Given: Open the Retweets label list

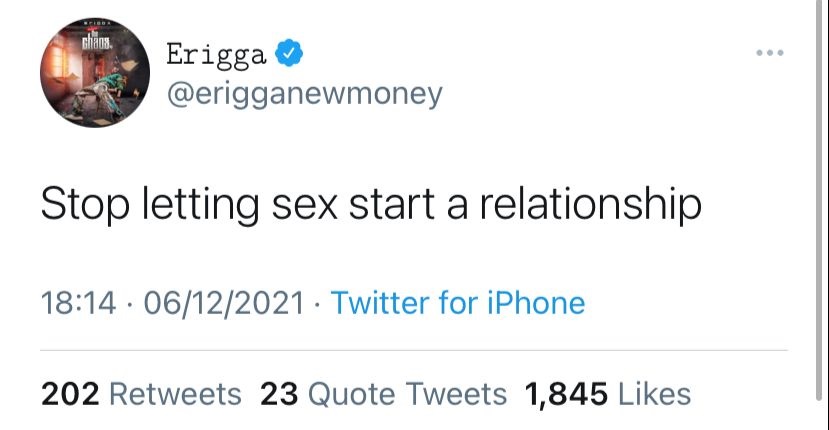Looking at the screenshot, I should click(174, 394).
